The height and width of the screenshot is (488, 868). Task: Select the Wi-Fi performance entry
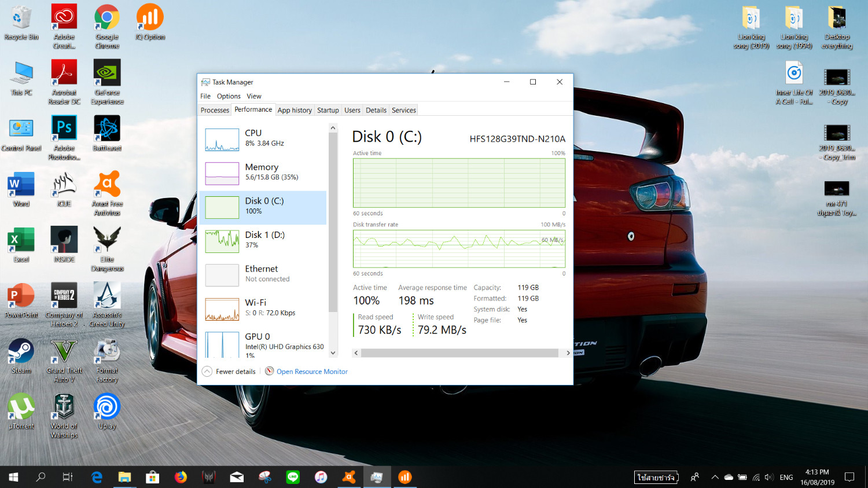click(263, 309)
